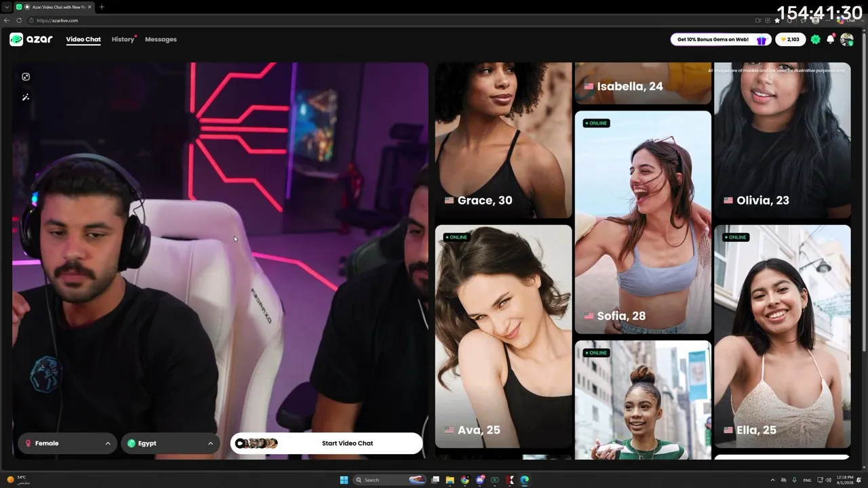Open the Messages tab
868x488 pixels.
(x=161, y=39)
